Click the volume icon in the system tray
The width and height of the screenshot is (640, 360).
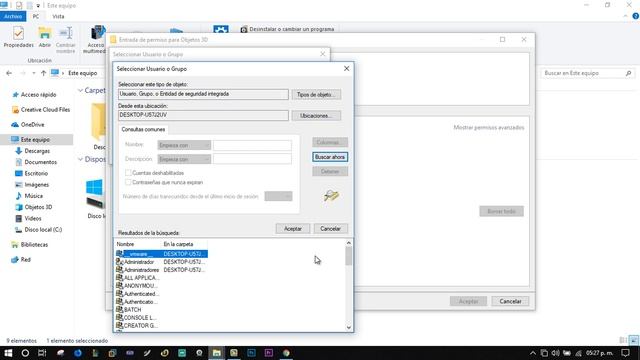(x=555, y=353)
